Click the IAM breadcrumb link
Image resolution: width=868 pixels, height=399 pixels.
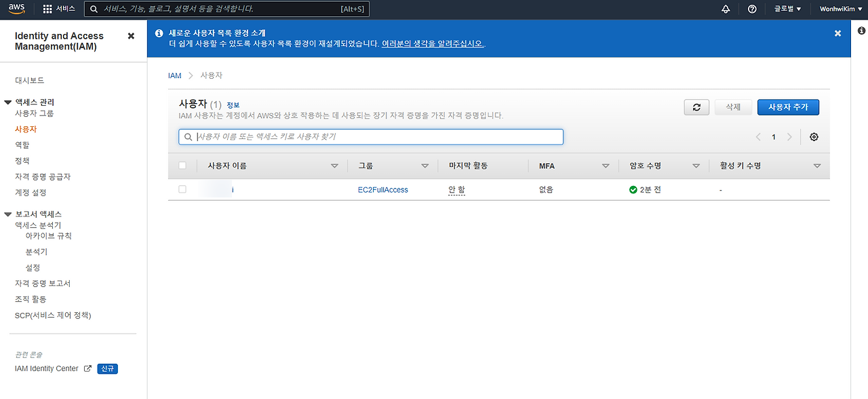point(175,75)
